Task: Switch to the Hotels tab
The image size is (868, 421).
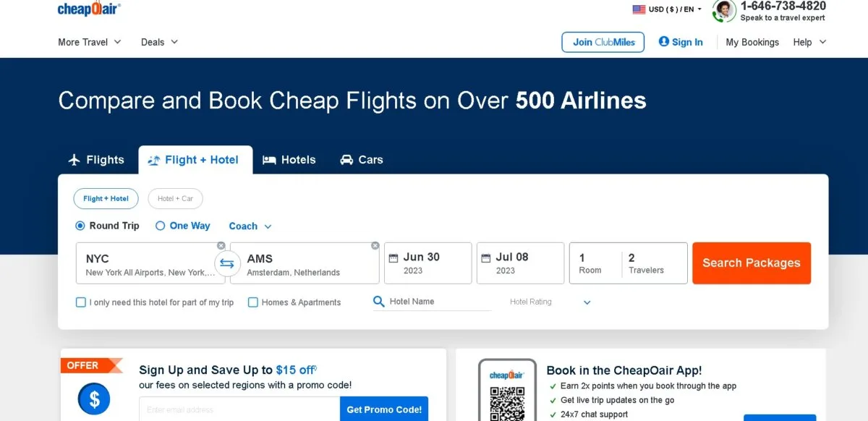Action: pyautogui.click(x=289, y=160)
